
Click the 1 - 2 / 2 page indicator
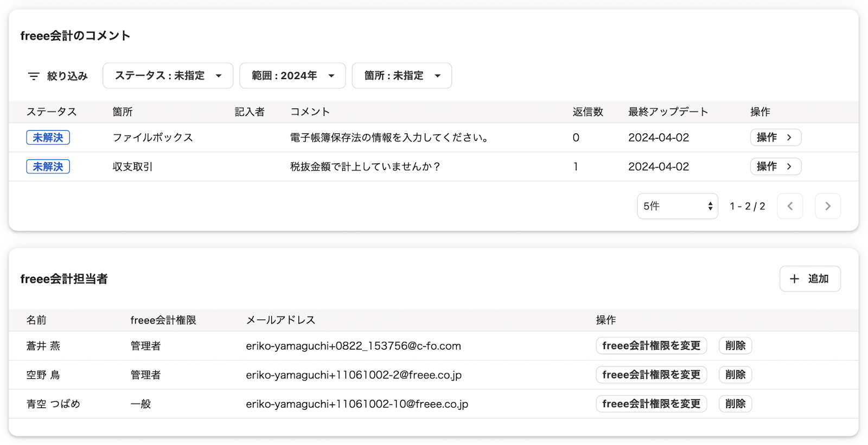pos(747,206)
